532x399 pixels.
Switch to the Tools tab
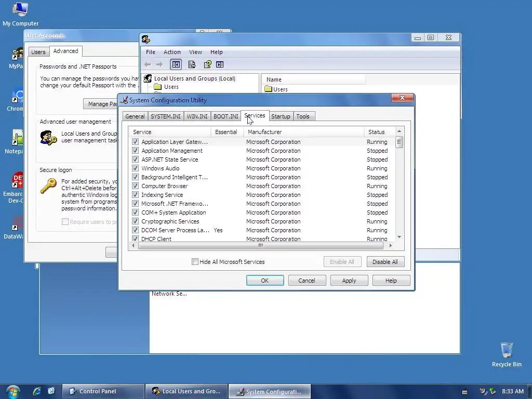coord(303,116)
